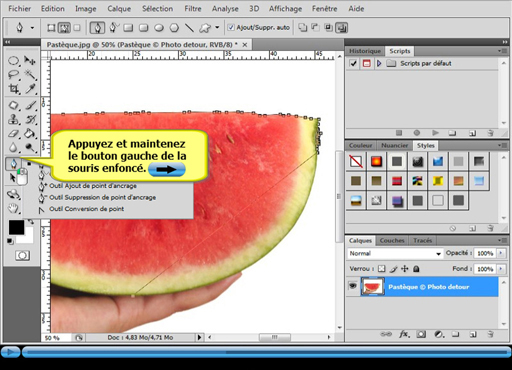Expand Scripts par défaut folder triangle
The height and width of the screenshot is (370, 512).
pyautogui.click(x=379, y=63)
